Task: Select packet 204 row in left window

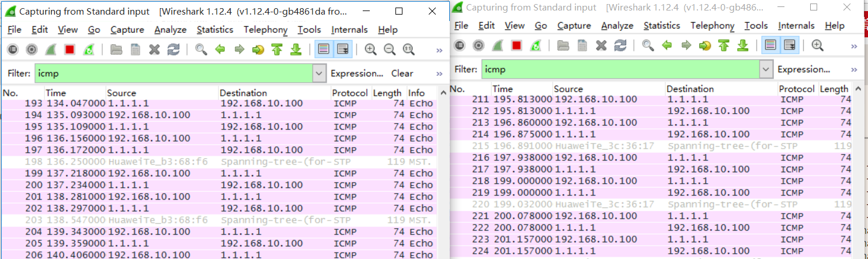Action: pyautogui.click(x=218, y=232)
